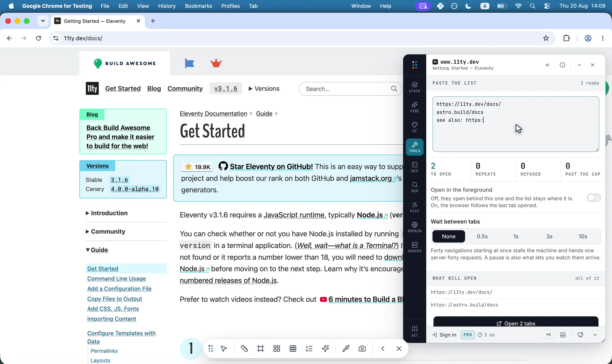The image size is (612, 364).
Task: Open Chrome's extensions puzzle icon
Action: click(566, 38)
